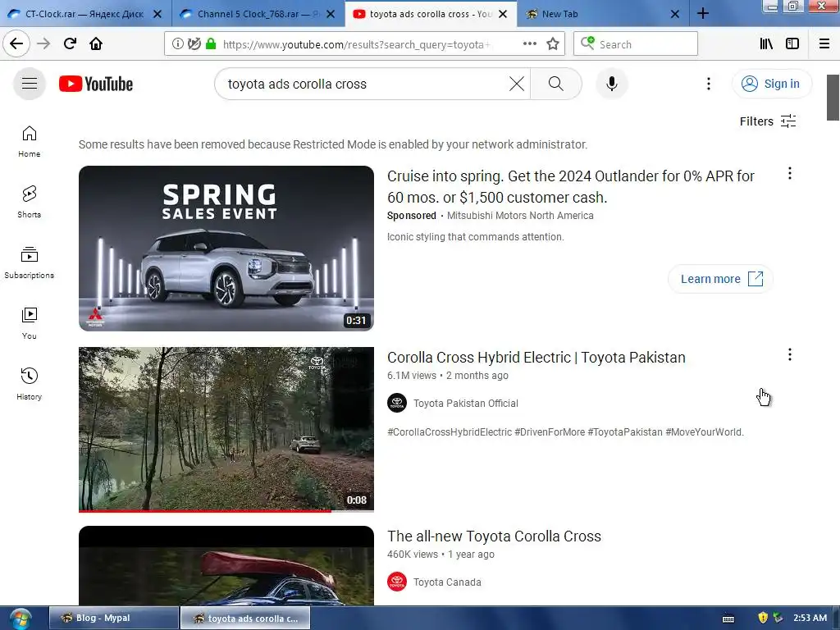840x630 pixels.
Task: Open page actions three-dot menu in address bar
Action: coord(529,44)
